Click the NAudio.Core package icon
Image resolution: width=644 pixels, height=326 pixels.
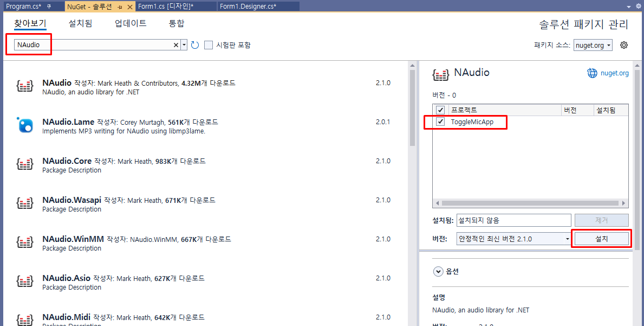click(24, 164)
